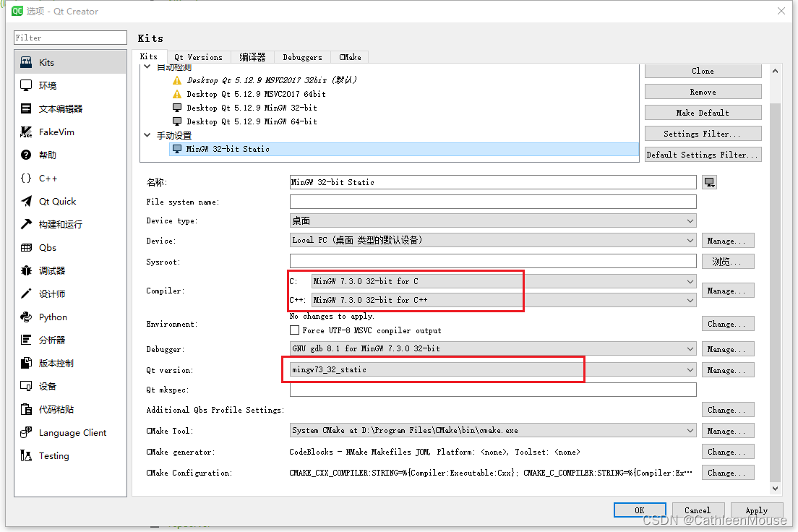Open the 调试器 settings category

pyautogui.click(x=70, y=271)
